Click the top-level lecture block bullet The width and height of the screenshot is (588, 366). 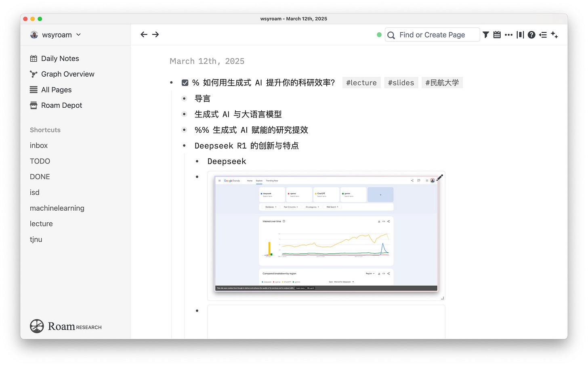tap(172, 83)
